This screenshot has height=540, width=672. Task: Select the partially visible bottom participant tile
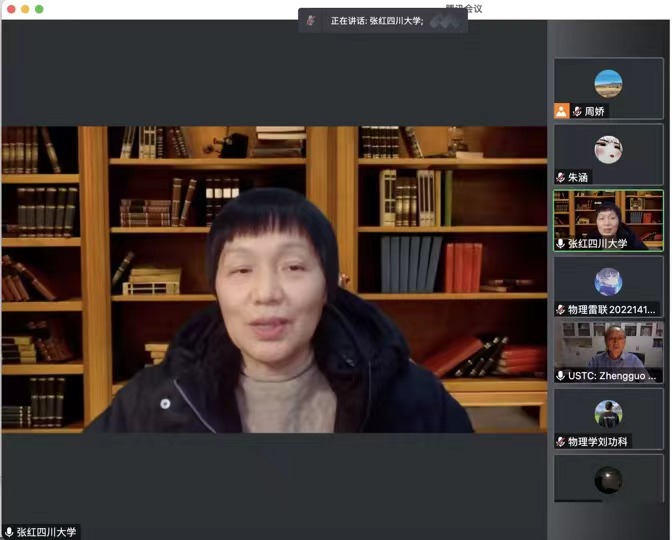click(x=608, y=479)
